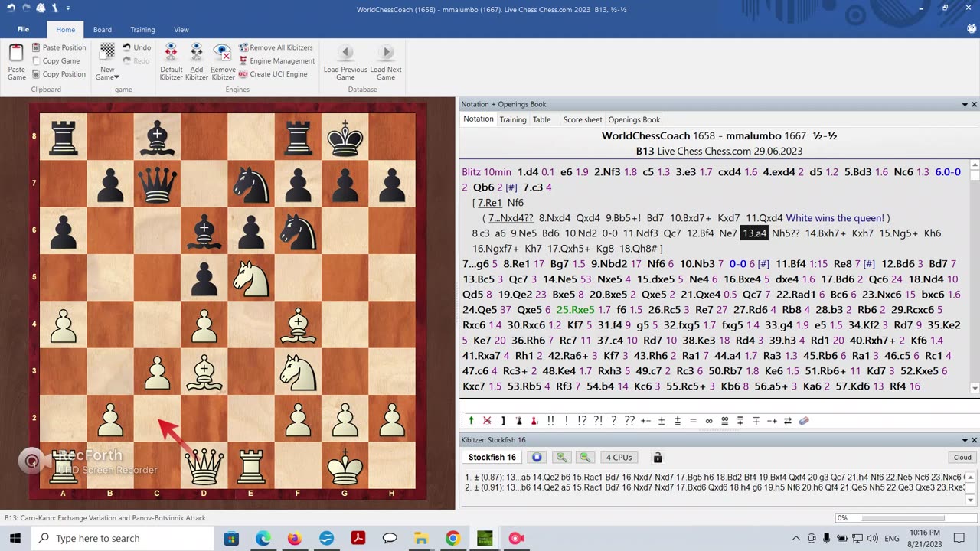Click the Stockfish 16 engine name button
Image resolution: width=980 pixels, height=551 pixels.
click(492, 457)
